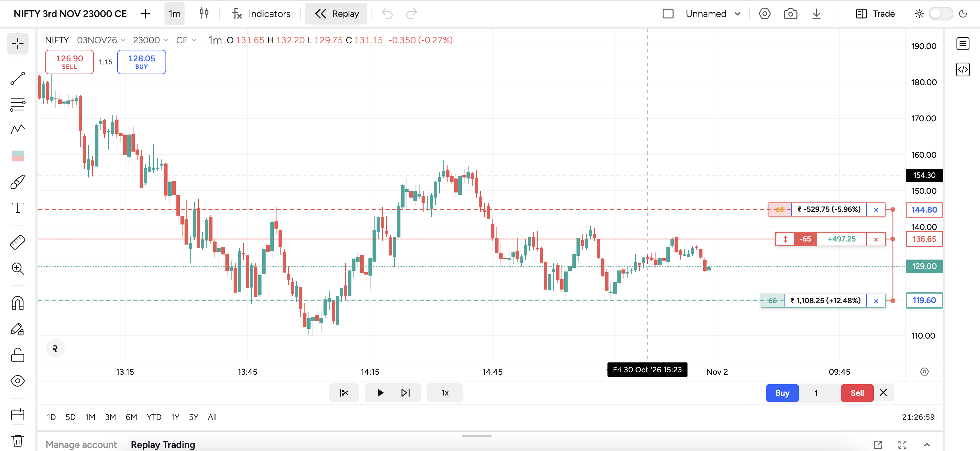Image resolution: width=980 pixels, height=451 pixels.
Task: Select the trend line drawing tool
Action: [17, 78]
